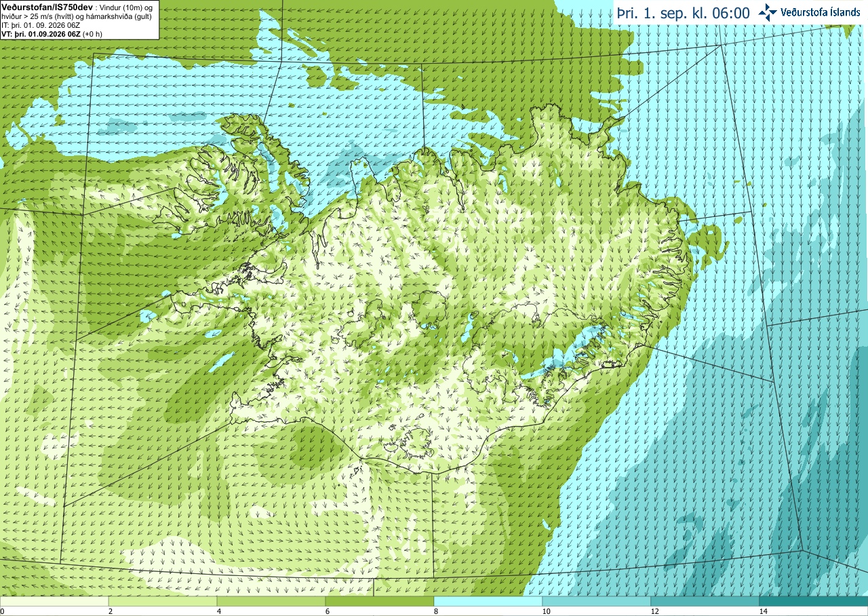868x616 pixels.
Task: Pick the turquoise 10–12 legend swatch
Action: coord(597,601)
